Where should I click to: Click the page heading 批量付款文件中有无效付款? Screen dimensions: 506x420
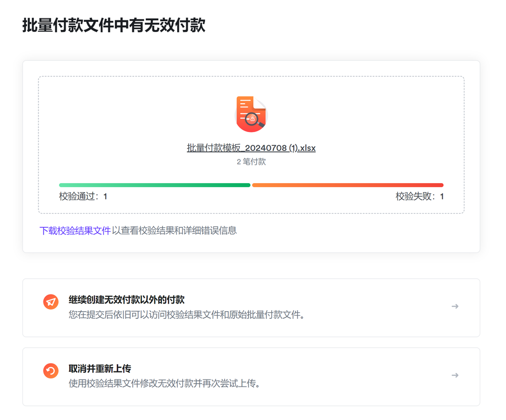(x=114, y=25)
